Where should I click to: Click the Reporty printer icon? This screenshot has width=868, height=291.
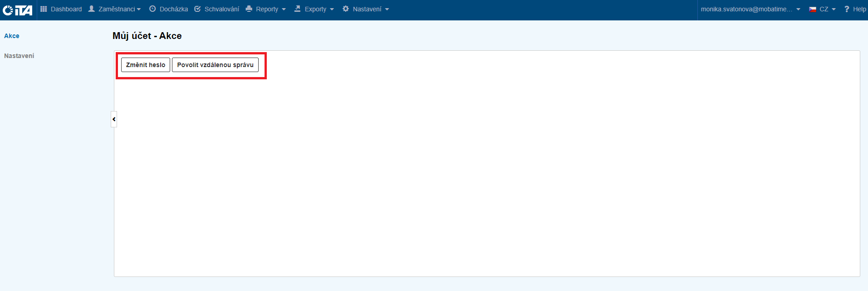pos(249,9)
